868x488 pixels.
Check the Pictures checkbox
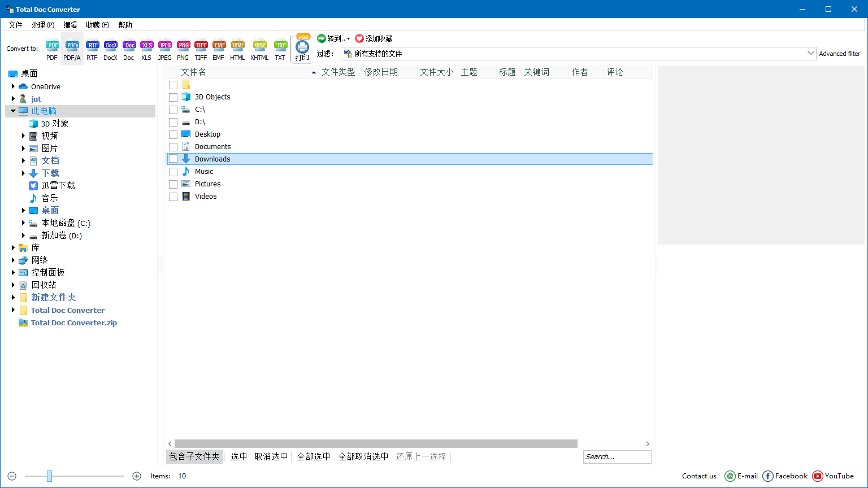coord(173,184)
